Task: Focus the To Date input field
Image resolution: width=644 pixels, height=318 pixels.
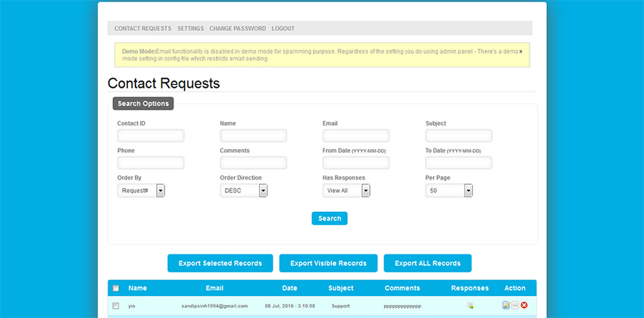Action: click(x=459, y=163)
